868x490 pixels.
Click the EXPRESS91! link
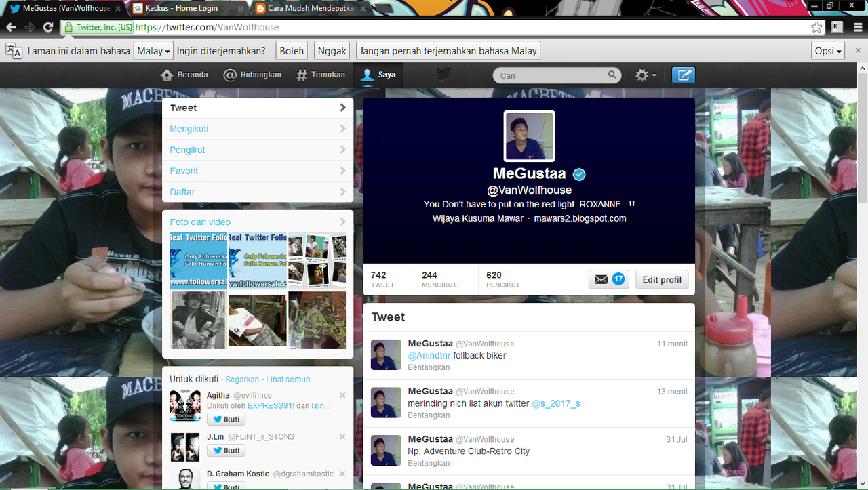click(x=271, y=405)
